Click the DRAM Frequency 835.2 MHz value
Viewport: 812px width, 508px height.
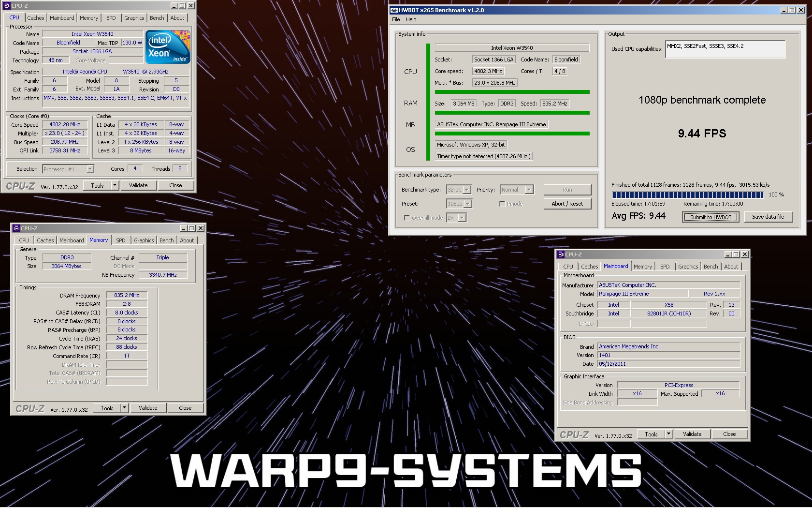coord(127,295)
